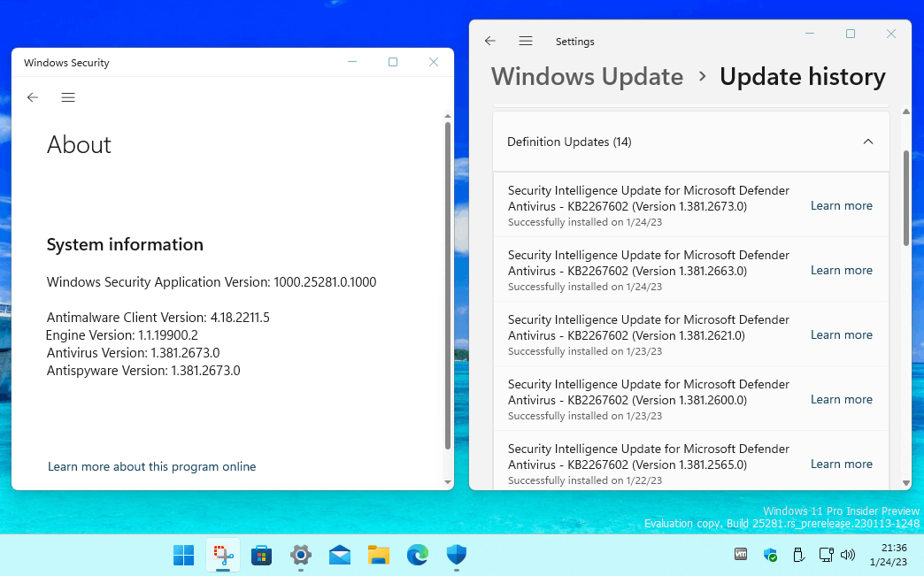Open Learn more about this program online
Screen dimensions: 924x576
(x=151, y=466)
